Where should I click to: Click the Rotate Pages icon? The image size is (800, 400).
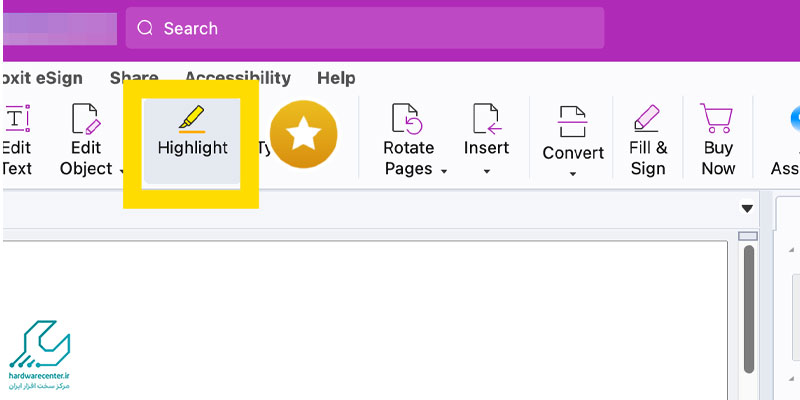[x=407, y=118]
